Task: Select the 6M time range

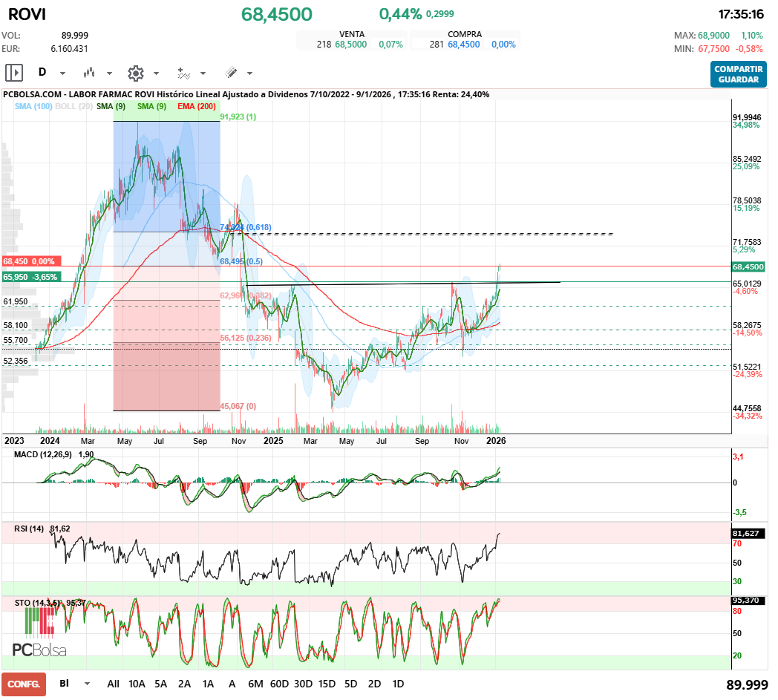Action: (x=255, y=684)
